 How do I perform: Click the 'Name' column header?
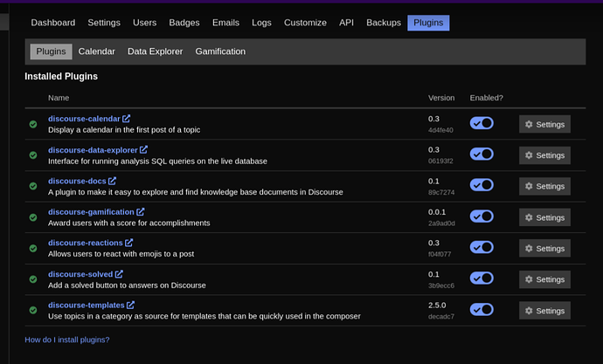tap(59, 98)
